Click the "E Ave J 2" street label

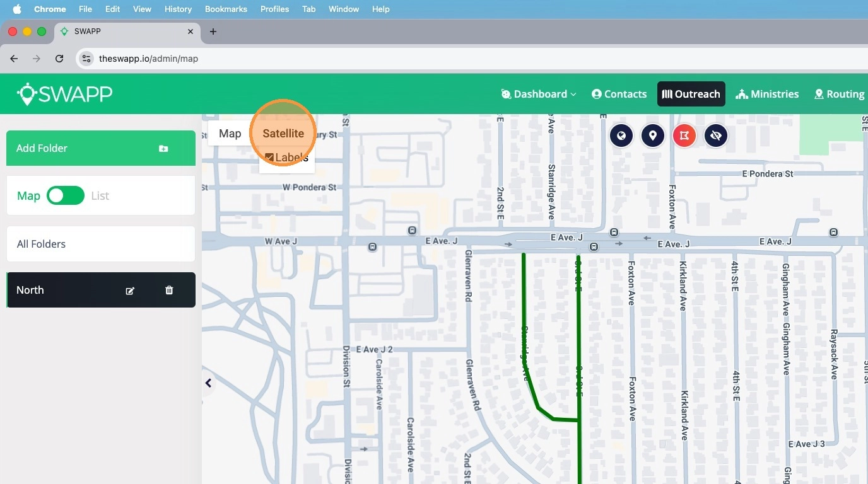(375, 349)
